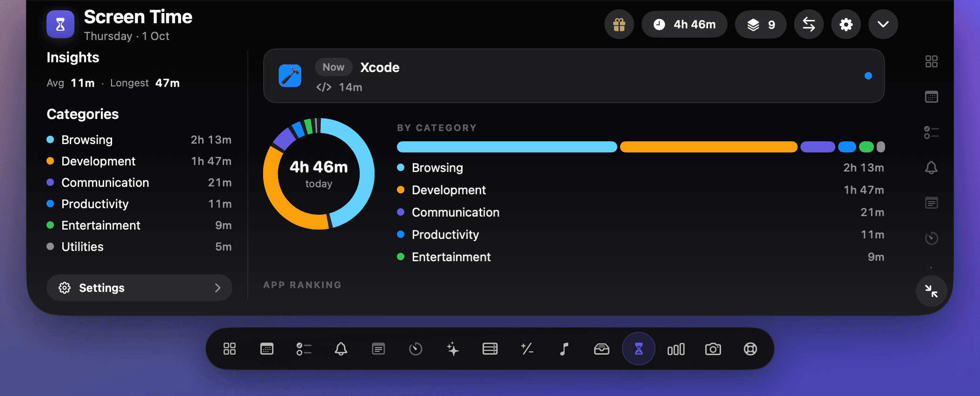Screen dimensions: 980x396
Task: Click the gift box icon button
Action: point(619,24)
